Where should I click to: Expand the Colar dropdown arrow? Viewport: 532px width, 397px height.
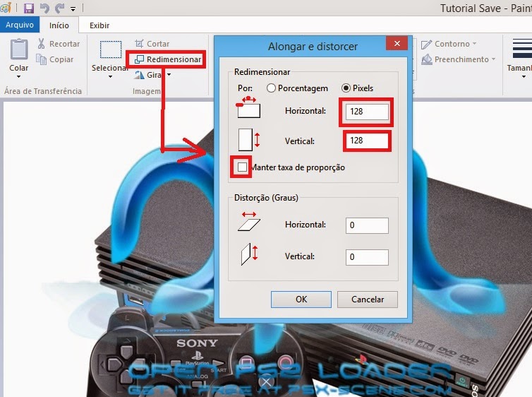coord(18,77)
